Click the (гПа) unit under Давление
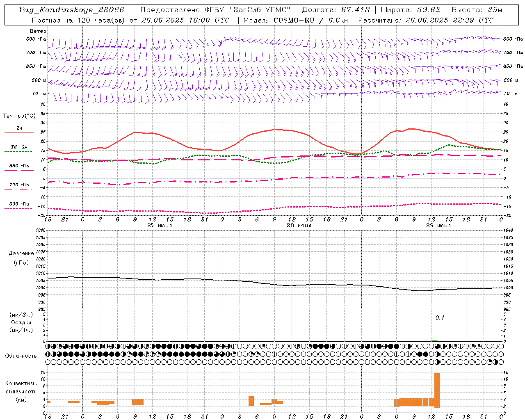 (x=21, y=262)
